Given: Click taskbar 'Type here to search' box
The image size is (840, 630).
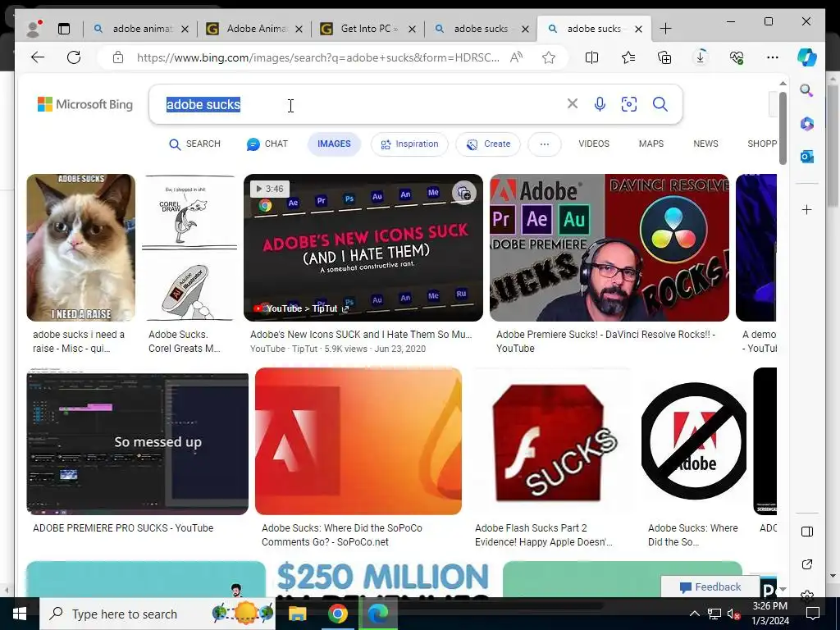Looking at the screenshot, I should coord(157,614).
